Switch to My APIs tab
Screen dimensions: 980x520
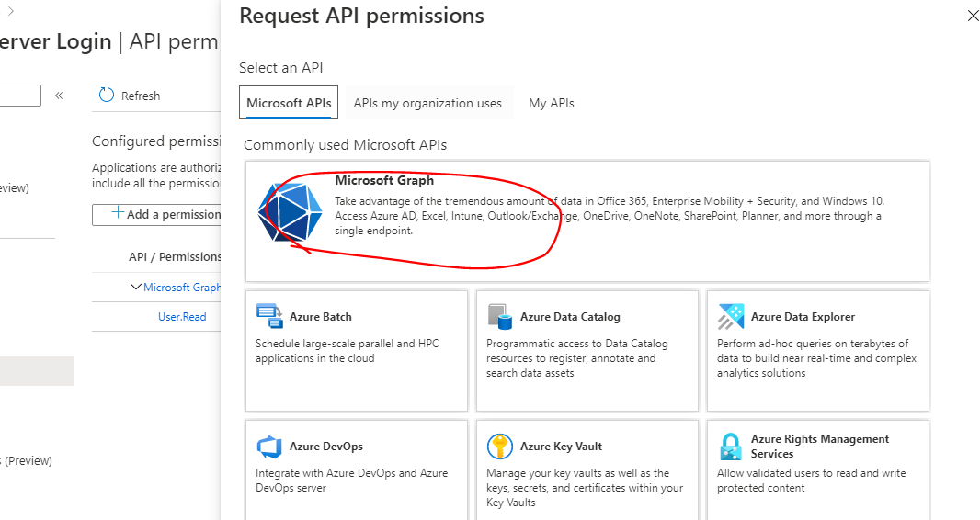point(552,103)
